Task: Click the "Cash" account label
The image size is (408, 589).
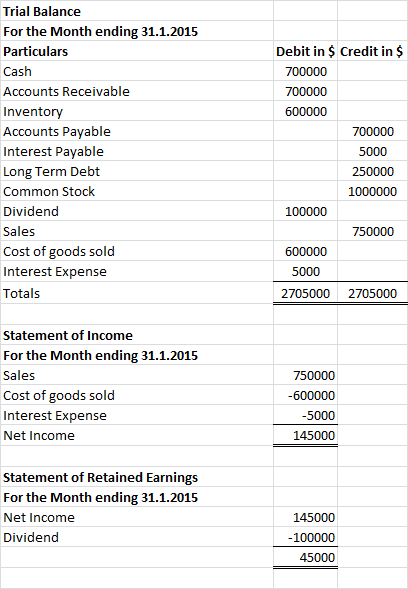Action: tap(17, 71)
